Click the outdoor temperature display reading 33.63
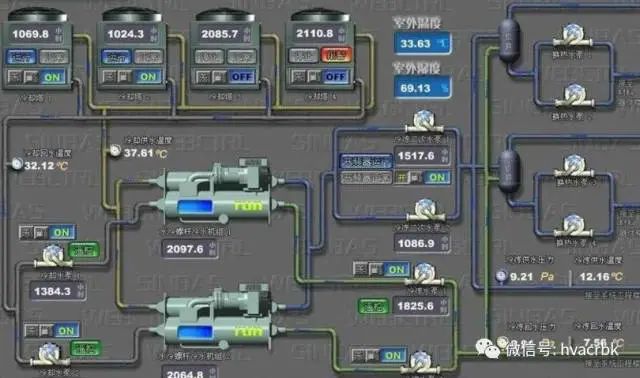 (x=423, y=43)
